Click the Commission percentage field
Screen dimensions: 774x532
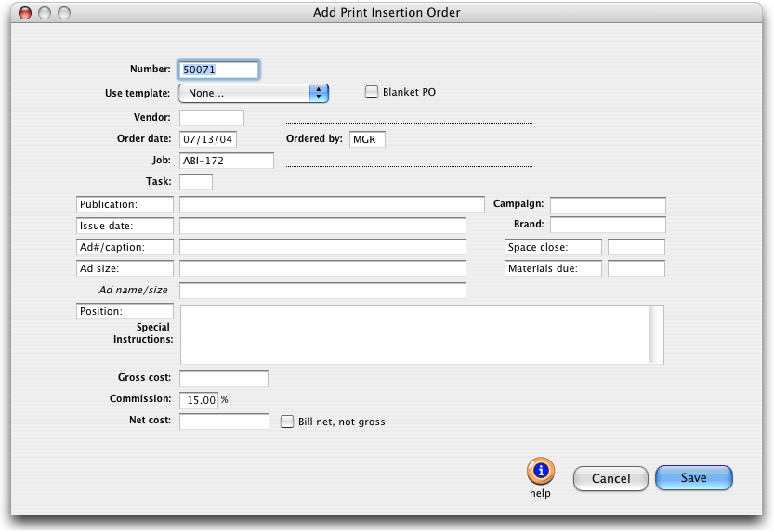(198, 400)
